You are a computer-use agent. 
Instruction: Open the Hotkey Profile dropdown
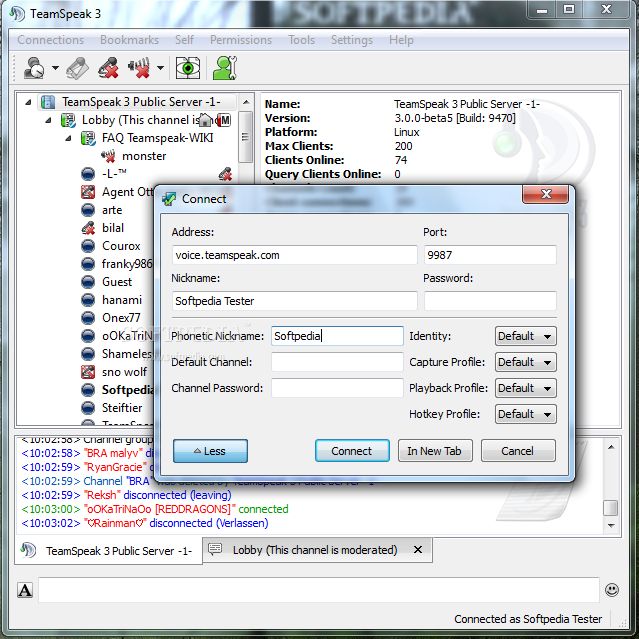(525, 414)
